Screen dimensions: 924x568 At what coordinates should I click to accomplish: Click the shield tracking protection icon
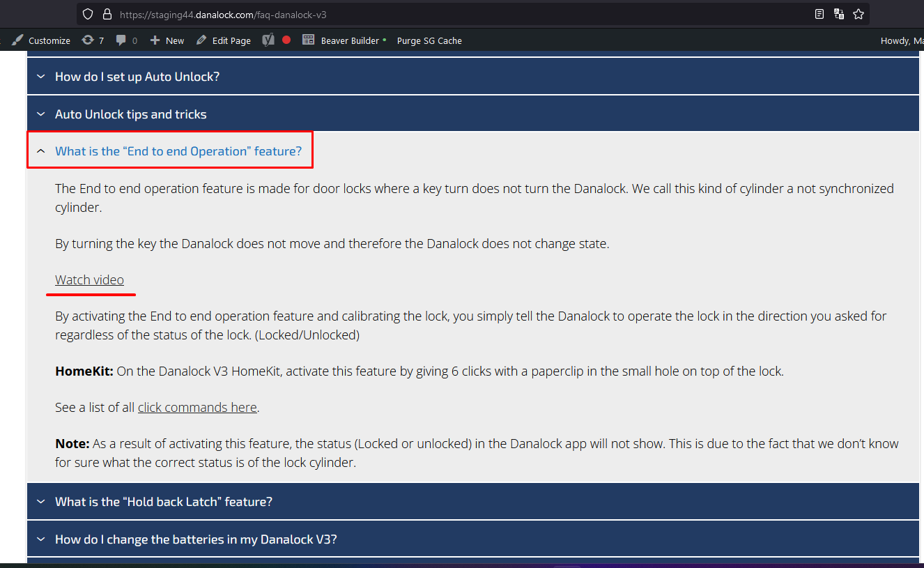coord(87,14)
